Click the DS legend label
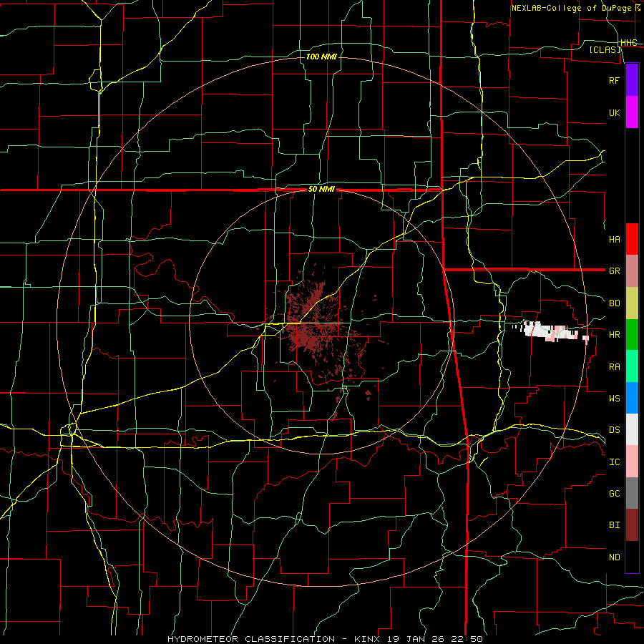Image resolution: width=644 pixels, height=644 pixels. [614, 430]
